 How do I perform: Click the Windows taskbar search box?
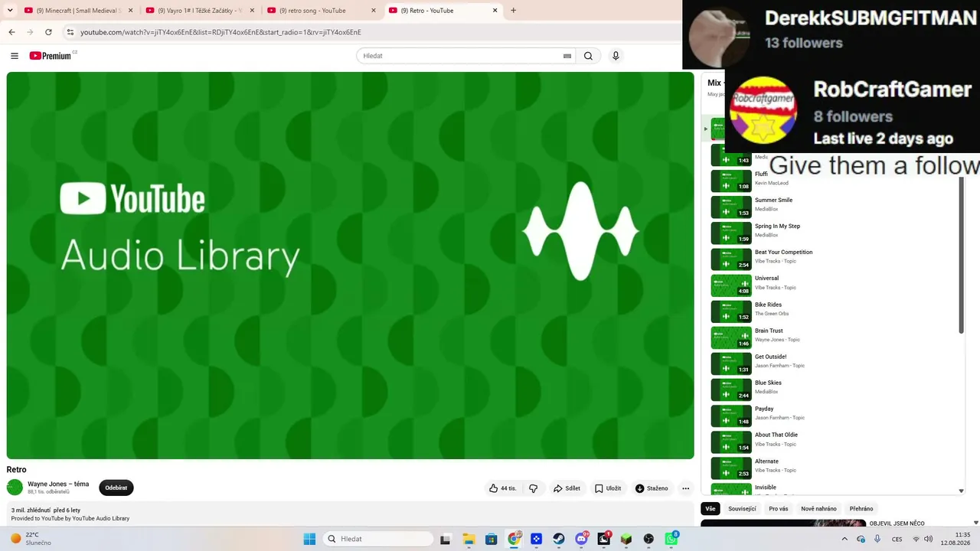378,539
